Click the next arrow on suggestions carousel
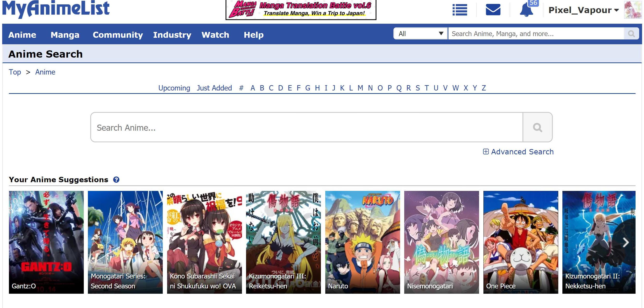This screenshot has height=308, width=644. tap(625, 242)
